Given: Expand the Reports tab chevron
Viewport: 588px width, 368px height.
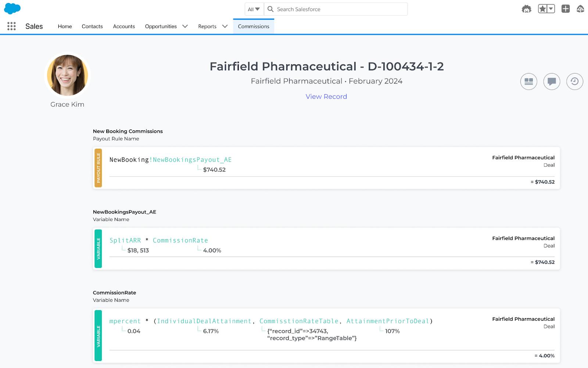Looking at the screenshot, I should pos(225,26).
